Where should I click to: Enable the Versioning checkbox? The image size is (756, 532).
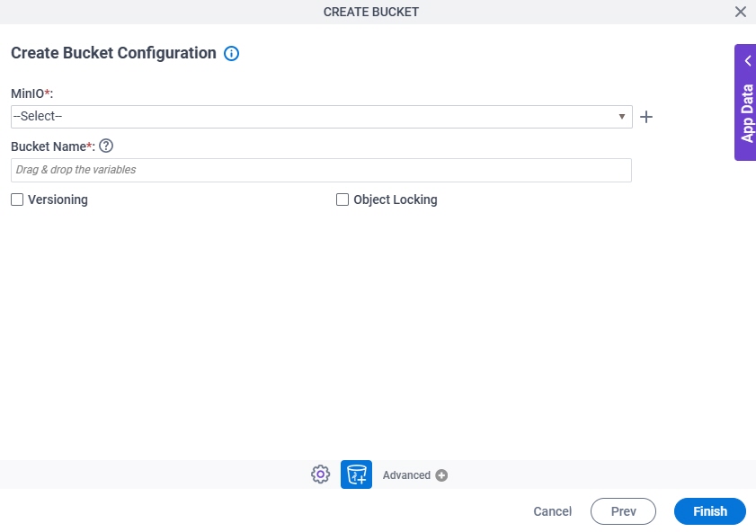(17, 199)
